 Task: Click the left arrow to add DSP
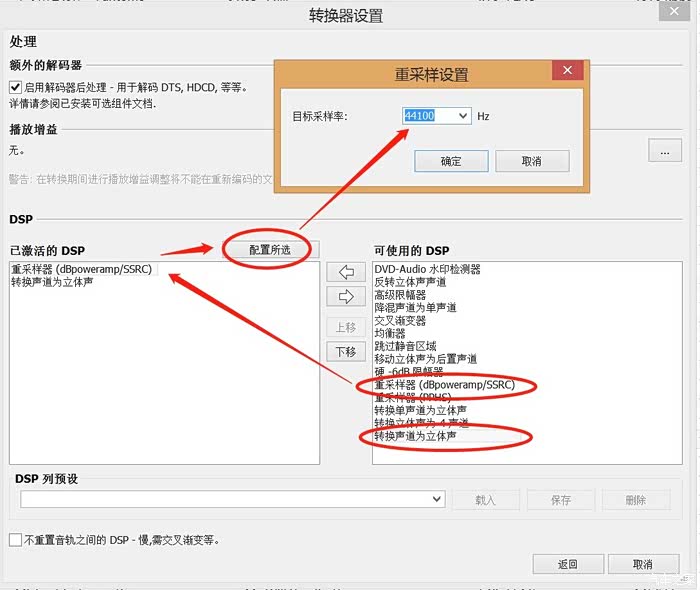(x=346, y=272)
